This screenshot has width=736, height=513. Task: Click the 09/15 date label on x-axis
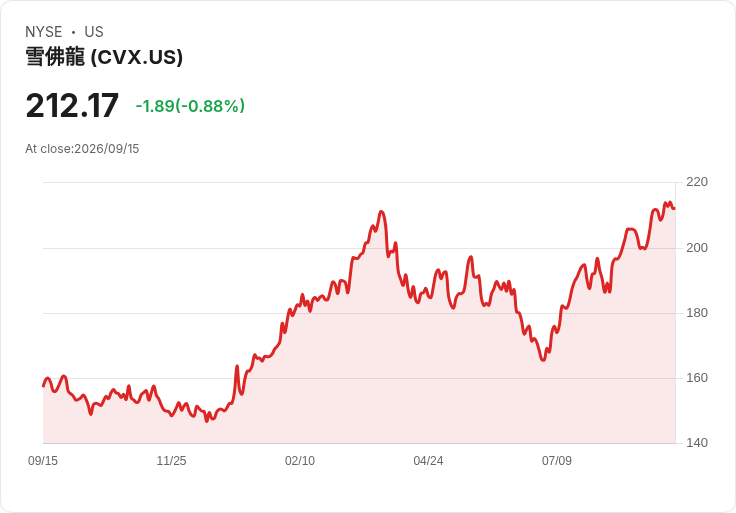[43, 461]
